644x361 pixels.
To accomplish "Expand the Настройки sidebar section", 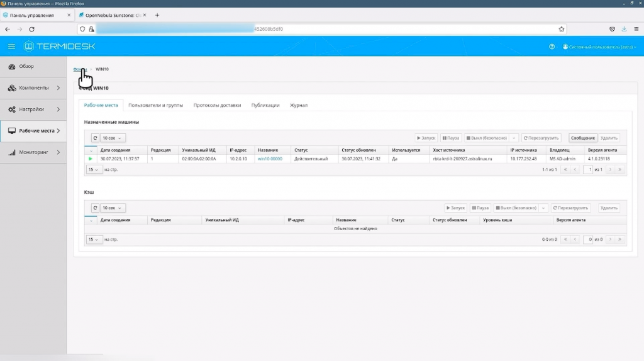I will pos(33,109).
